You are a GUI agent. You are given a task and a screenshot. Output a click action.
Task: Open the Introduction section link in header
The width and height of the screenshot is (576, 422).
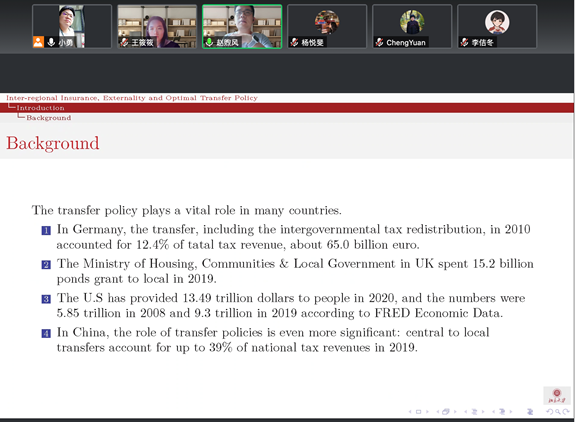40,108
